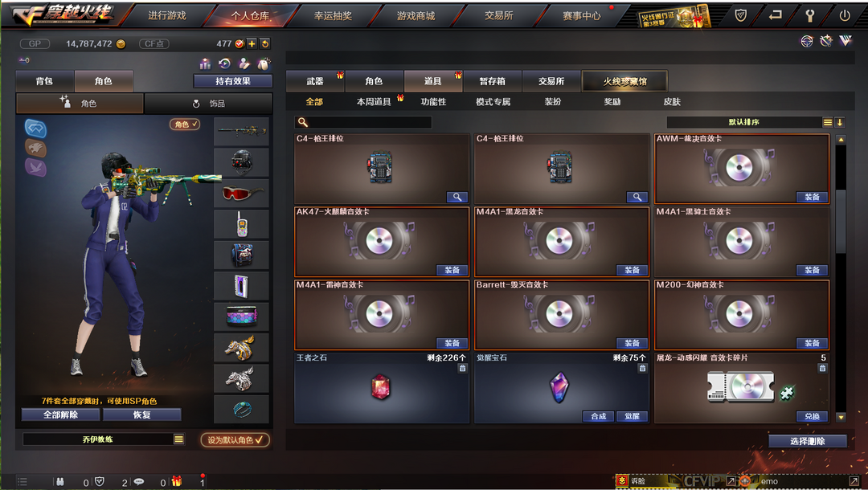Click the shield icon in top bar
Viewport: 868px width, 490px height.
[x=741, y=15]
